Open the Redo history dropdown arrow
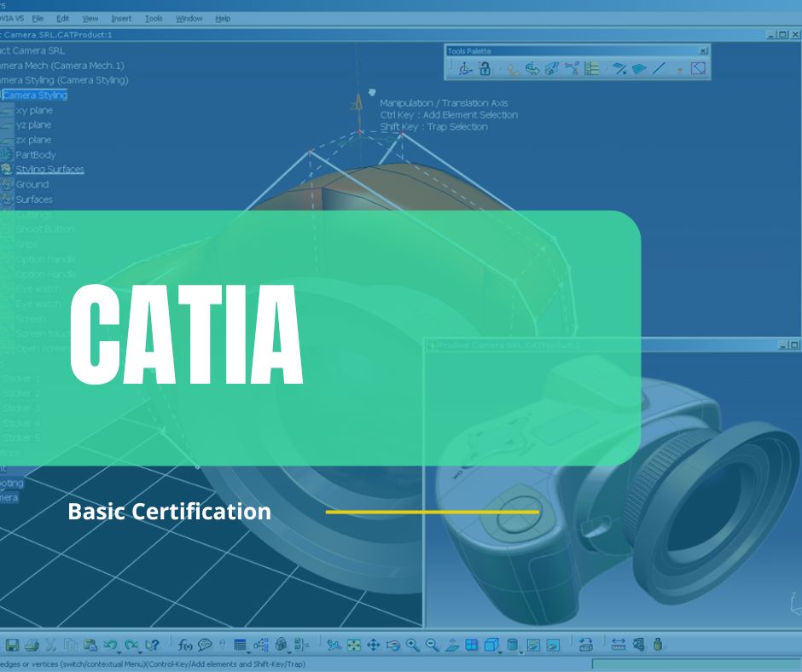The height and width of the screenshot is (672, 802). tap(140, 652)
